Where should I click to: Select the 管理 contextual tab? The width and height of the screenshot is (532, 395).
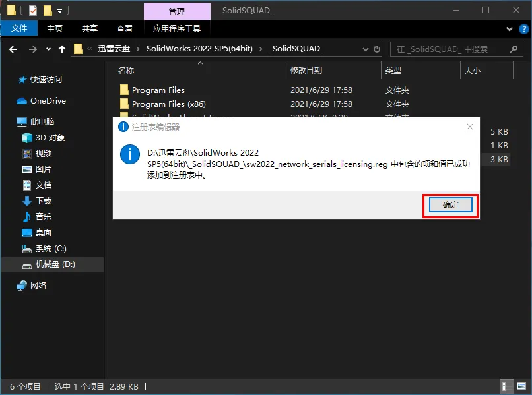click(x=177, y=11)
